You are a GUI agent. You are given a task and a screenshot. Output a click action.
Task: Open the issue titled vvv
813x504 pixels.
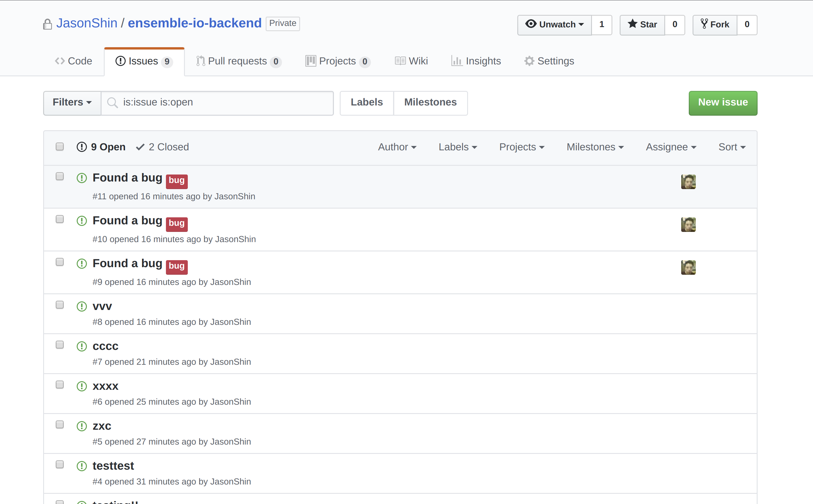pos(102,306)
